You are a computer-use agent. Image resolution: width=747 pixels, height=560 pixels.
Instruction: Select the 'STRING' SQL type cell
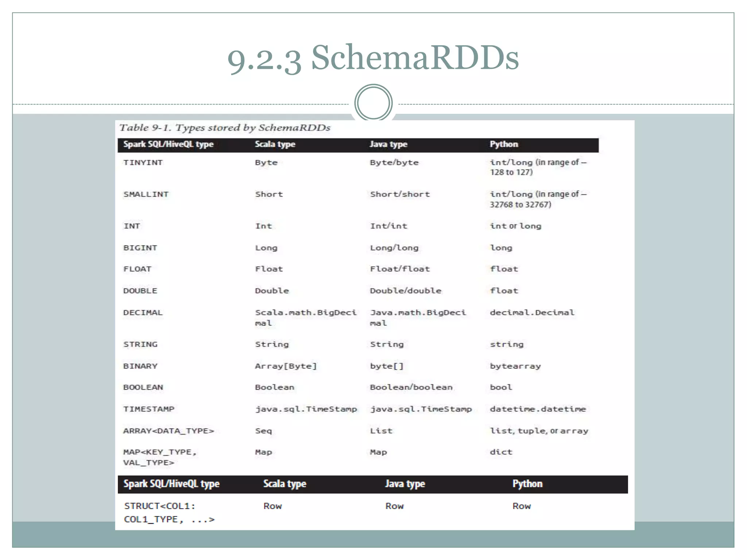[140, 344]
